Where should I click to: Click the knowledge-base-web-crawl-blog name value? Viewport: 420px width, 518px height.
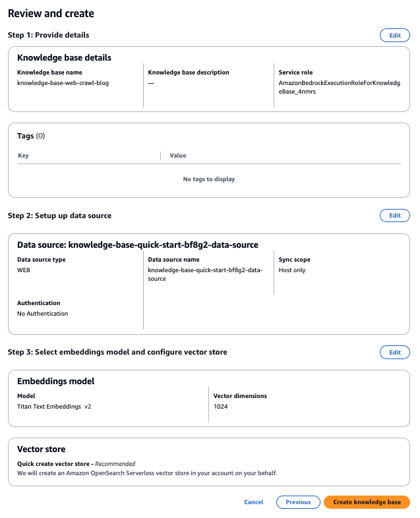coord(57,83)
